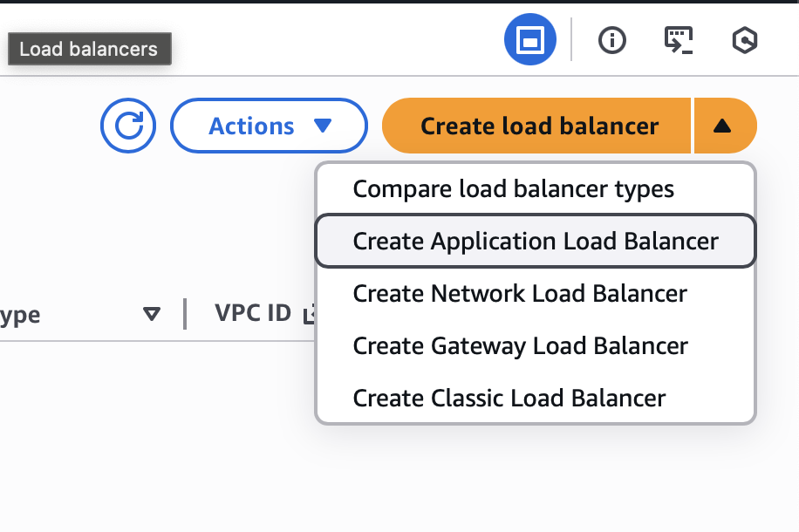Click the Load balancers label
Screen dimensions: 799x532
[88, 49]
